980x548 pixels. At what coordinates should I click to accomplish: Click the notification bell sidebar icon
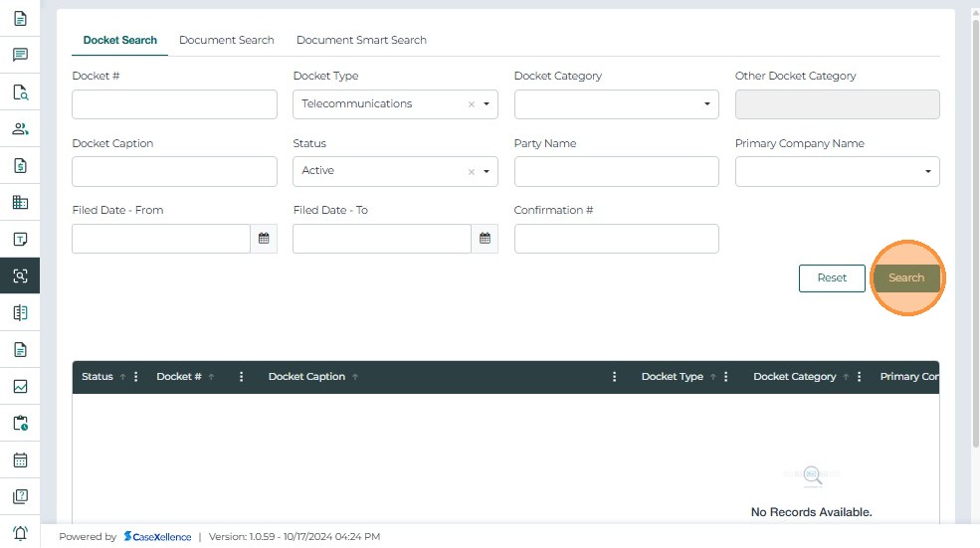point(20,534)
